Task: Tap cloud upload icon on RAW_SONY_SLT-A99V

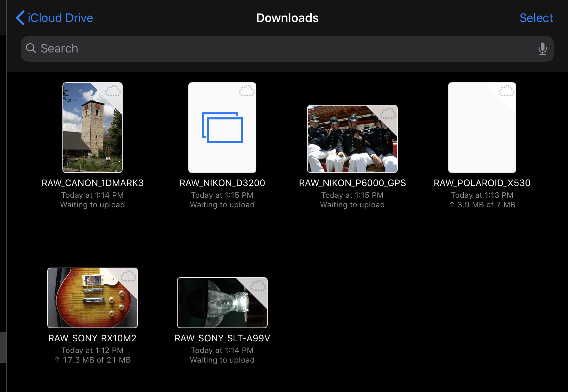Action: (258, 286)
